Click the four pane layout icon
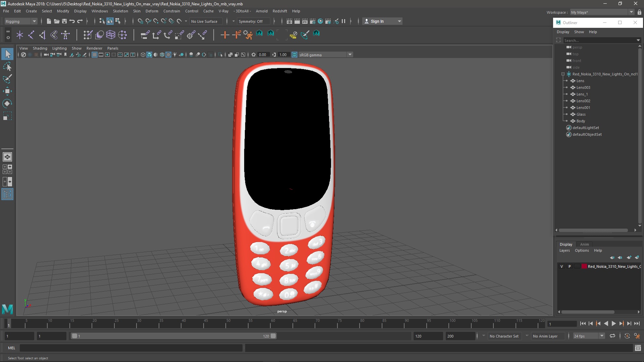Screen dimensions: 644x362 click(7, 169)
